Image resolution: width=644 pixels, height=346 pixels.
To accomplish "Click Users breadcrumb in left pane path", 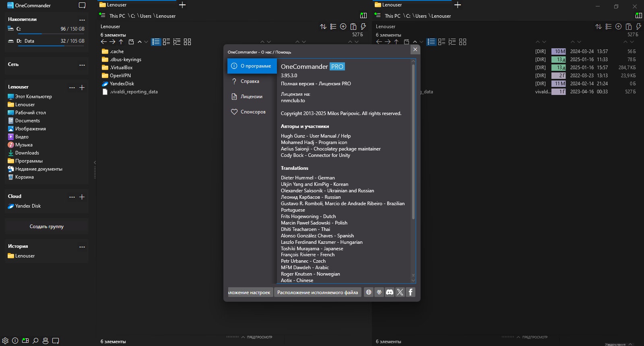I will (x=146, y=16).
